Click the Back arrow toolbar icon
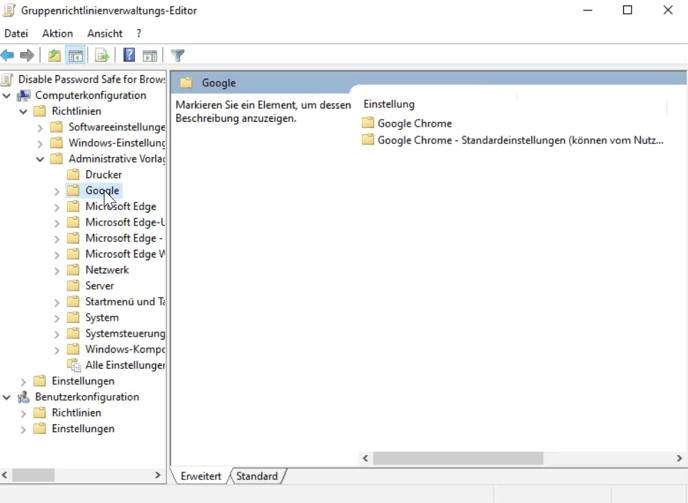This screenshot has height=503, width=688. coord(8,56)
